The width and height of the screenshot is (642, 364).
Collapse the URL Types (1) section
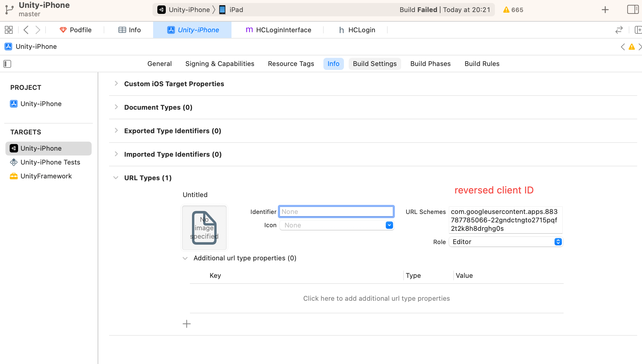tap(116, 178)
